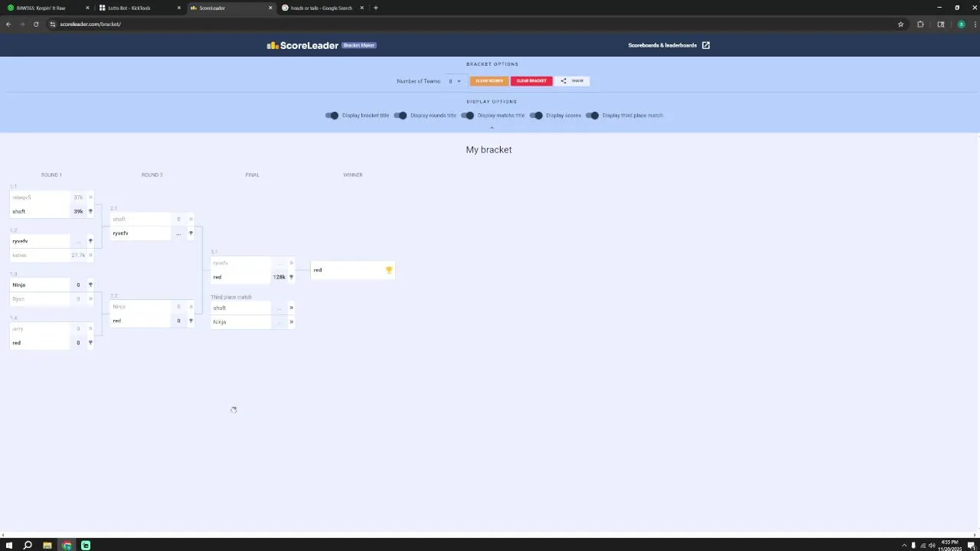The image size is (980, 551).
Task: Collapse the options panel with the up chevron
Action: pyautogui.click(x=492, y=127)
